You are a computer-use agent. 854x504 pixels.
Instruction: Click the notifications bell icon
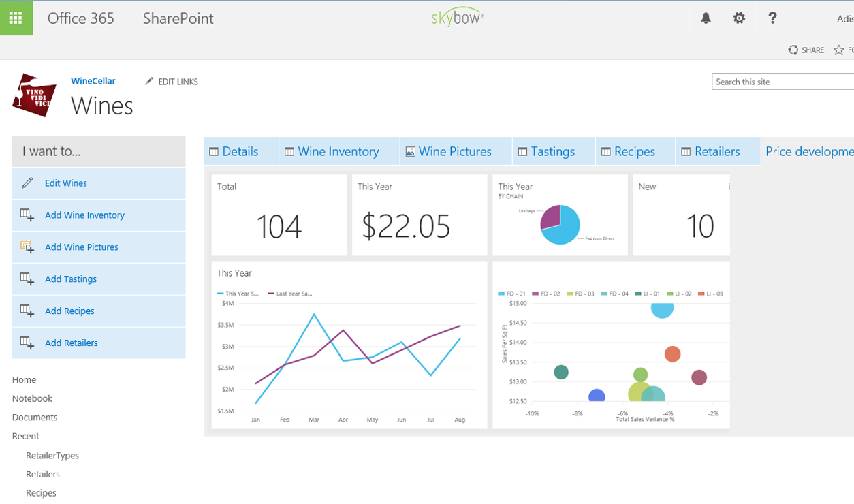point(706,18)
